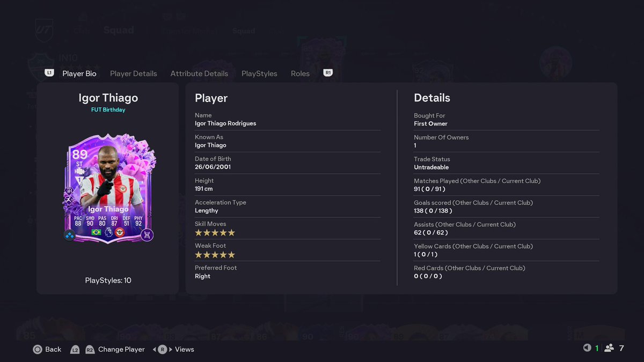644x362 pixels.
Task: Switch to the Player Details tab
Action: (134, 73)
